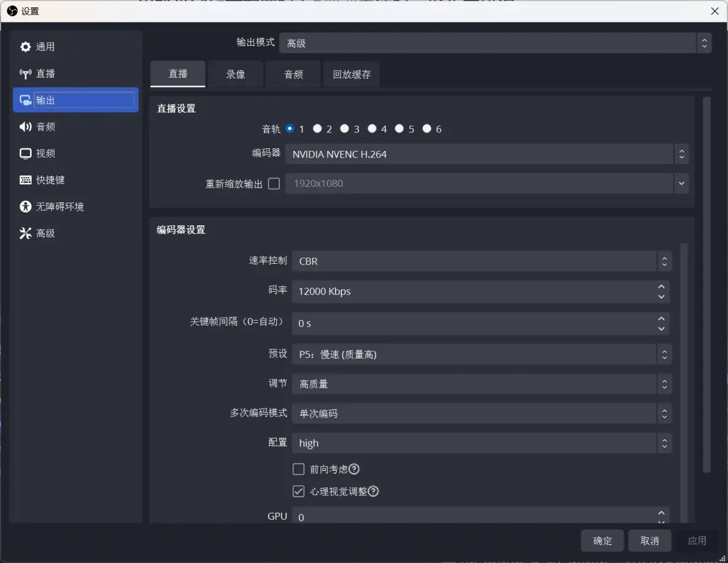Uncheck the 心理视觉调整 checkbox
The height and width of the screenshot is (563, 728).
coord(299,491)
